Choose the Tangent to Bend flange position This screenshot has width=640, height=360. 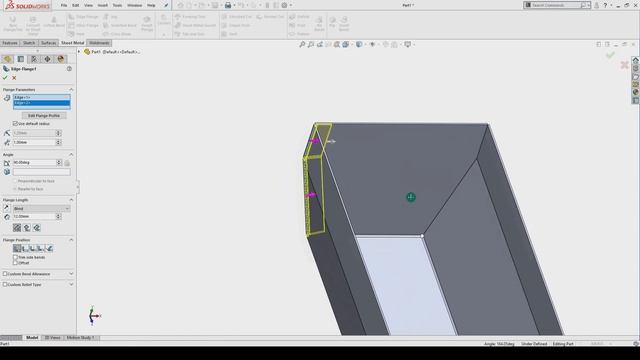click(x=49, y=248)
